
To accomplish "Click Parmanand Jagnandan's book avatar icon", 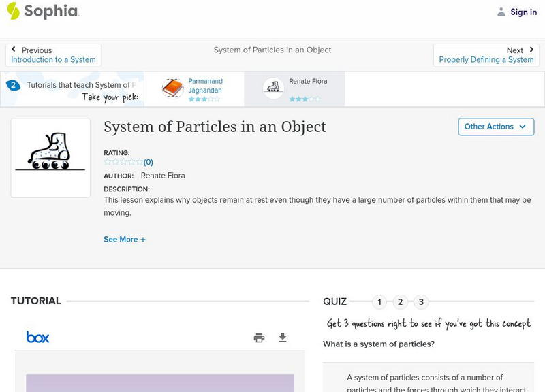I will [x=173, y=88].
